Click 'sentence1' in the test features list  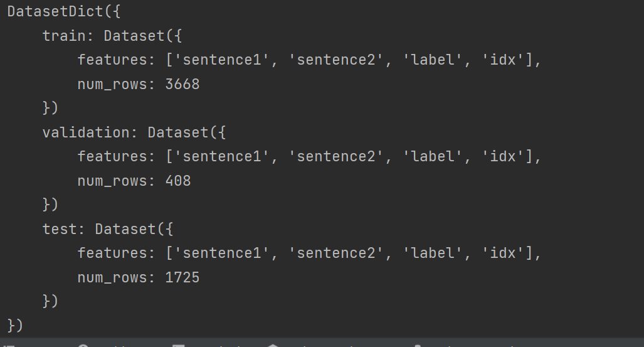(x=218, y=253)
